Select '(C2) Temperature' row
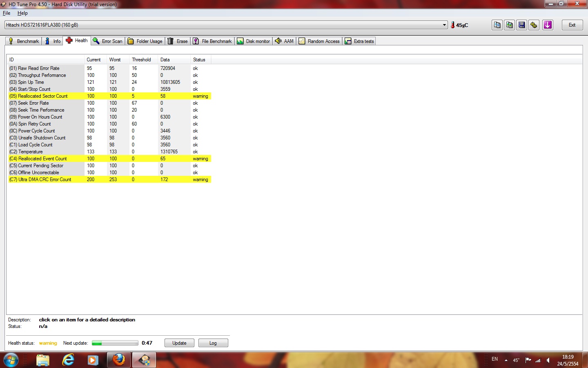The image size is (588, 368). coord(109,152)
